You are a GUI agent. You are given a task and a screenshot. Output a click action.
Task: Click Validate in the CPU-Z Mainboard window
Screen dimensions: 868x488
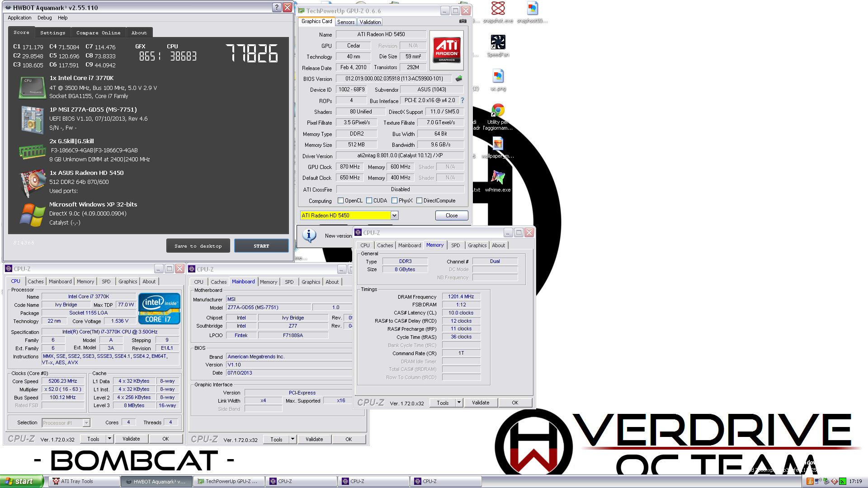coord(314,439)
